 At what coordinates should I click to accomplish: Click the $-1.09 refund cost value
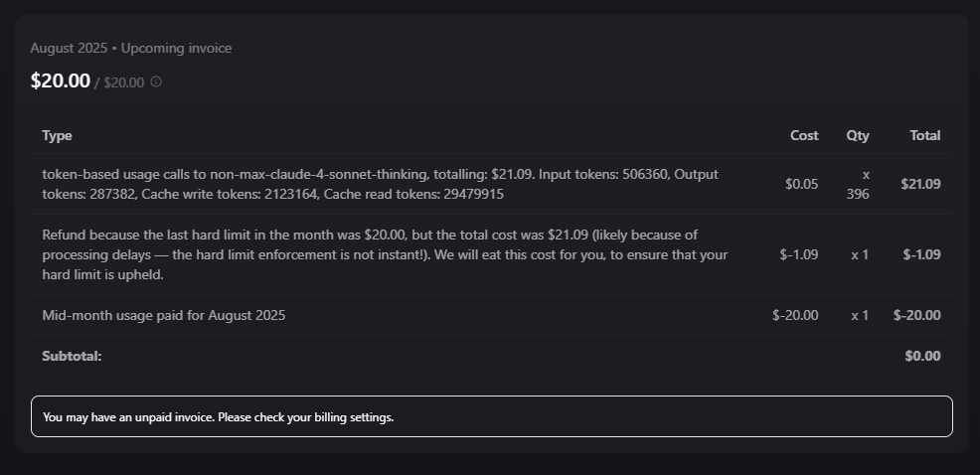(799, 254)
